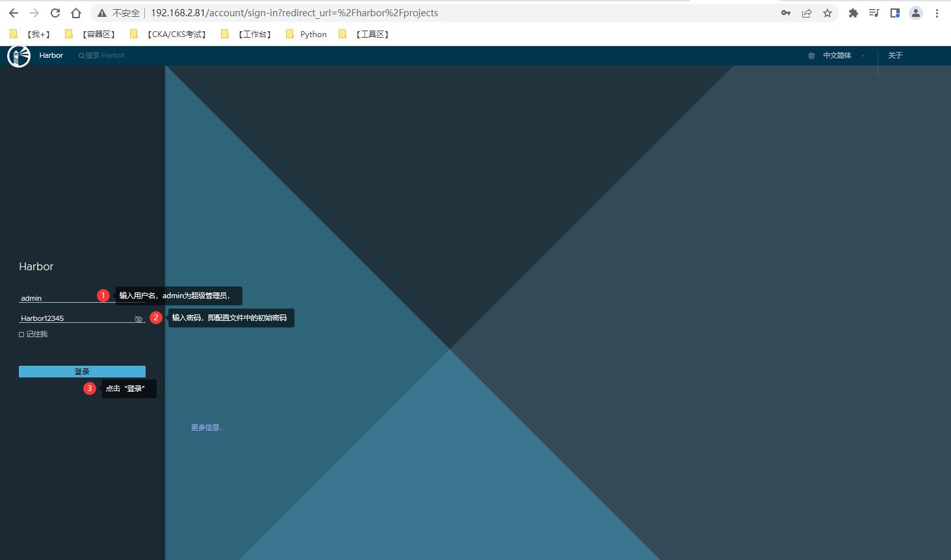Open saved passwords key icon
The image size is (951, 560).
tap(786, 13)
